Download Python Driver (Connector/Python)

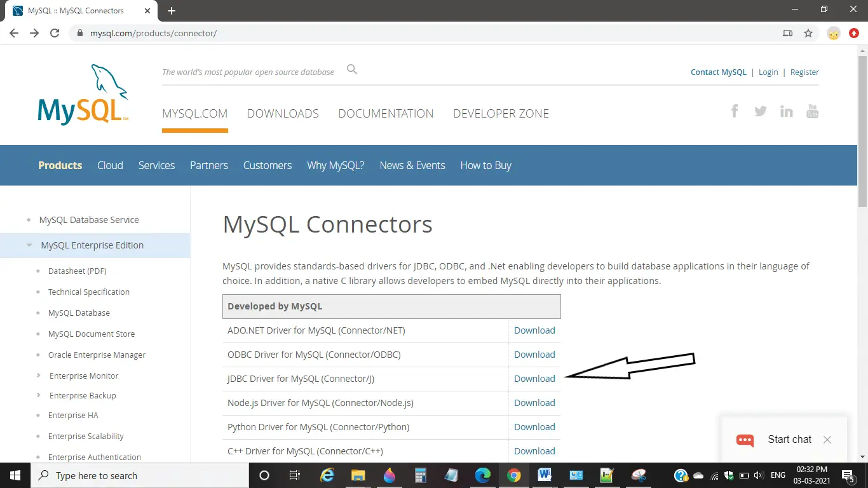pos(534,427)
